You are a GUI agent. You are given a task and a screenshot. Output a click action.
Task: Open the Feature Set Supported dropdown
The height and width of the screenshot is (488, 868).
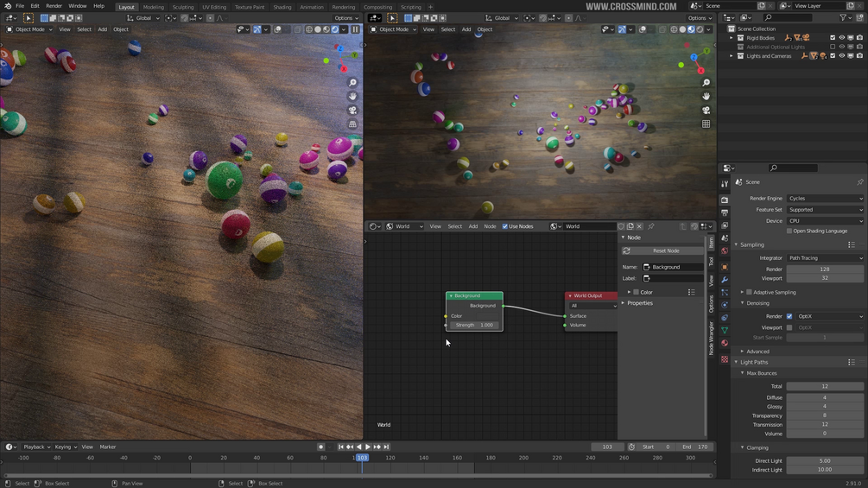point(825,210)
